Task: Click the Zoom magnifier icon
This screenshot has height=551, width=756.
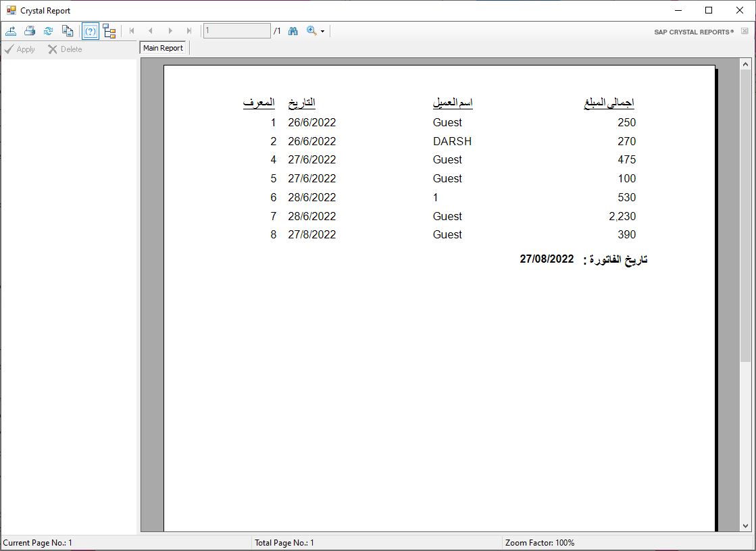Action: tap(311, 31)
